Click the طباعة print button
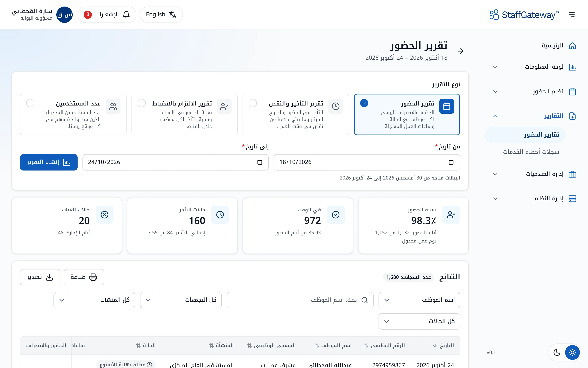588x368 pixels. coord(84,277)
